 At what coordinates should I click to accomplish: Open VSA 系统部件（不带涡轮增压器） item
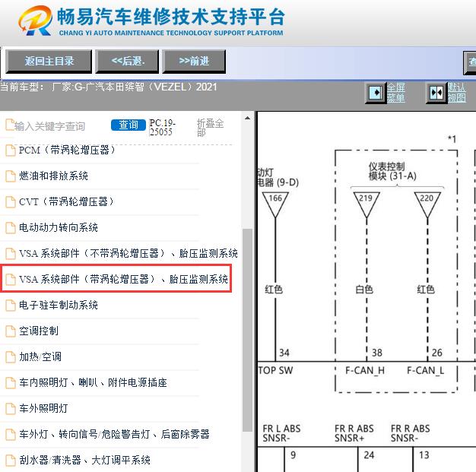[x=128, y=253]
